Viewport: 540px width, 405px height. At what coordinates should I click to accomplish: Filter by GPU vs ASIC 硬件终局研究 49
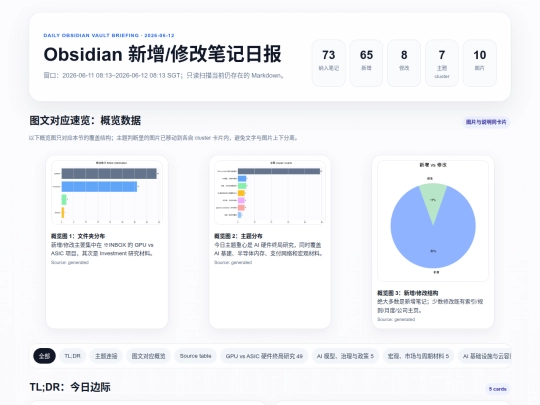(x=264, y=356)
